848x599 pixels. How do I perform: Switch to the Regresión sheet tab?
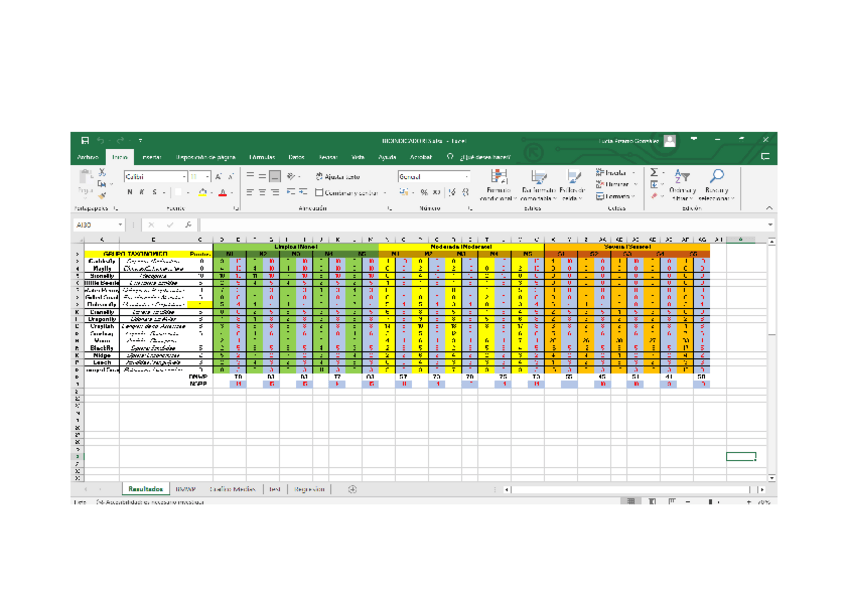[309, 490]
